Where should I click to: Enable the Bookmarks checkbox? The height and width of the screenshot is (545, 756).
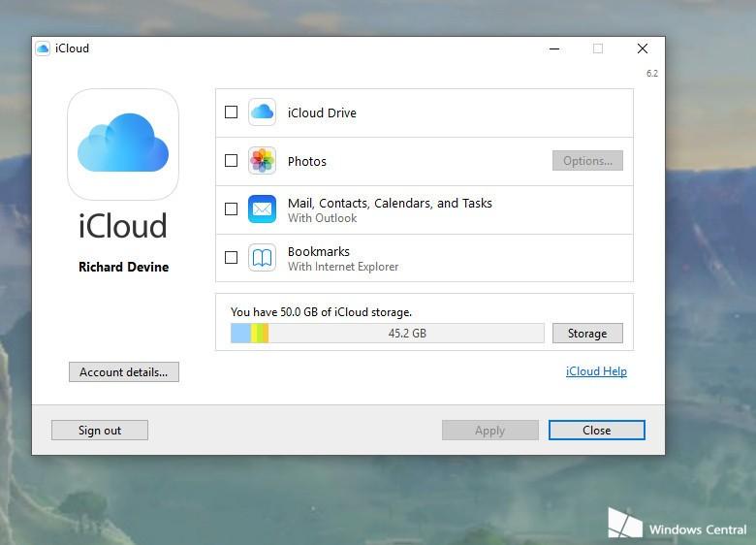pos(232,258)
